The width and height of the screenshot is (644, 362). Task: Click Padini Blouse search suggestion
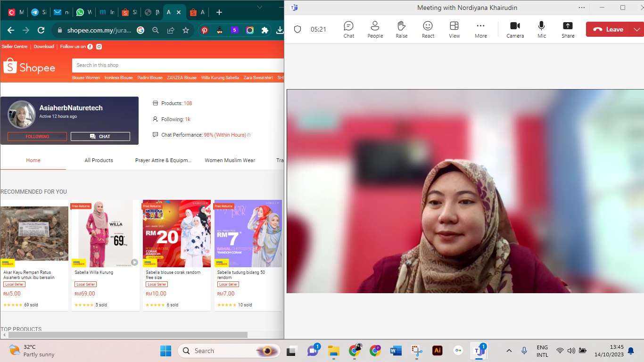(x=150, y=77)
